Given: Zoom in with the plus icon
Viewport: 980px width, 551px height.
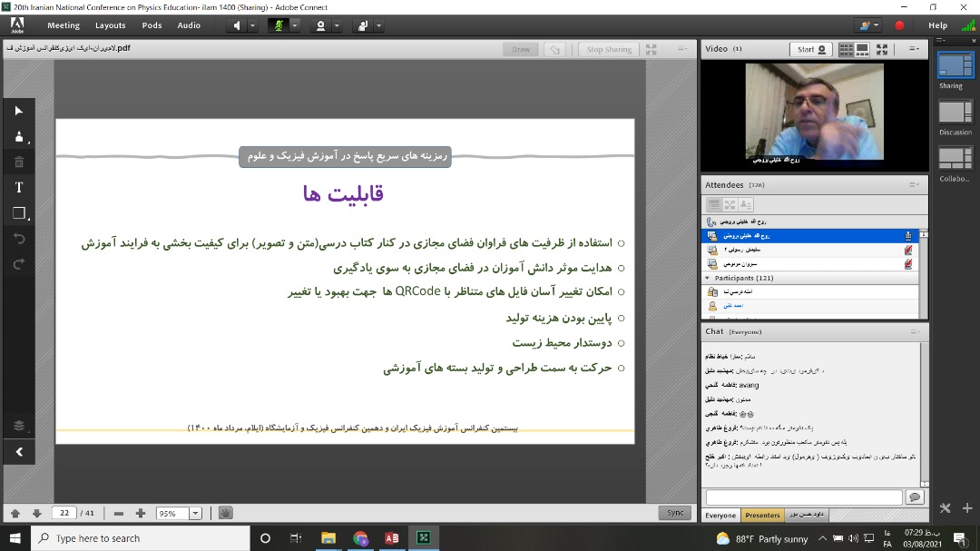Looking at the screenshot, I should 141,513.
